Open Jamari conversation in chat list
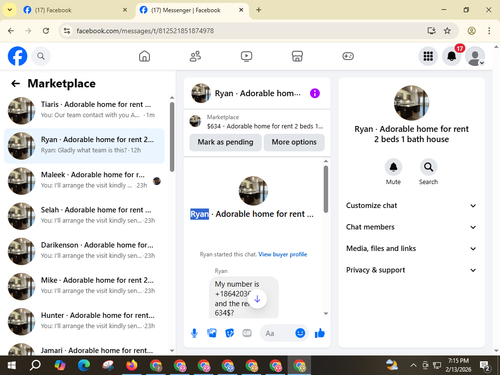 point(84,348)
